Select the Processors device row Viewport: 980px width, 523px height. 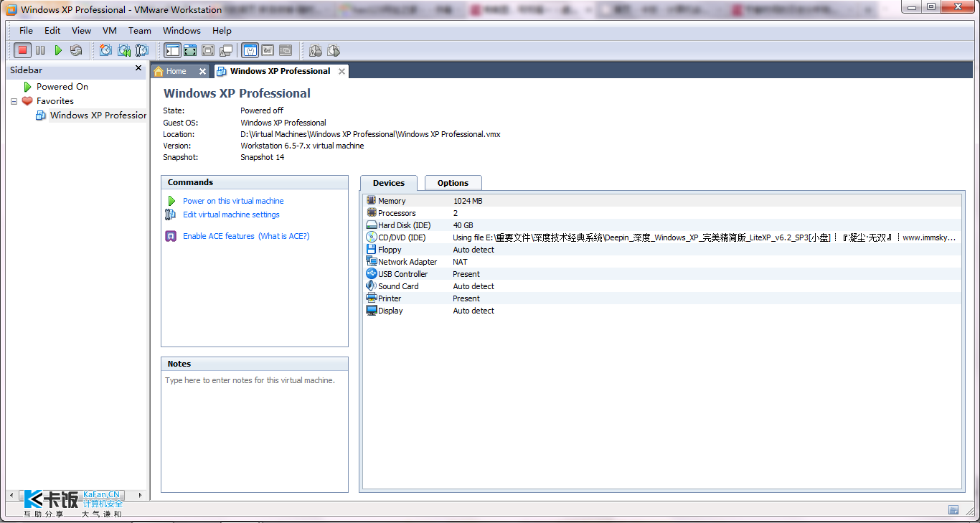(663, 213)
